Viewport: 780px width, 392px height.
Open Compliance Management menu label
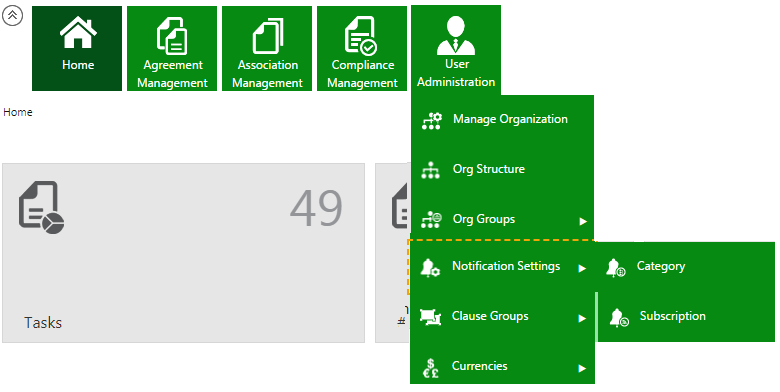(x=362, y=74)
